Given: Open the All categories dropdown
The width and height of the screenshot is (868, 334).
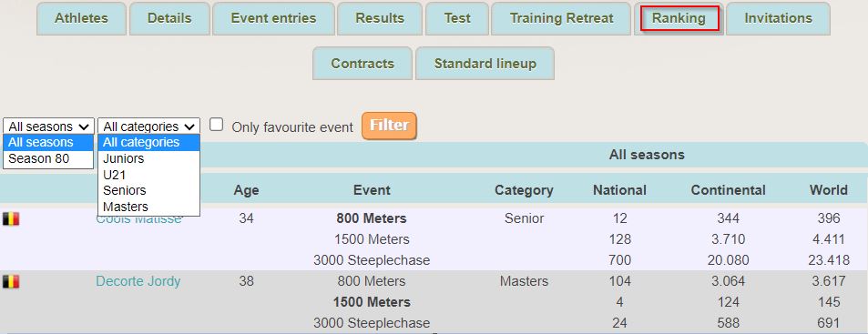Looking at the screenshot, I should click(148, 127).
